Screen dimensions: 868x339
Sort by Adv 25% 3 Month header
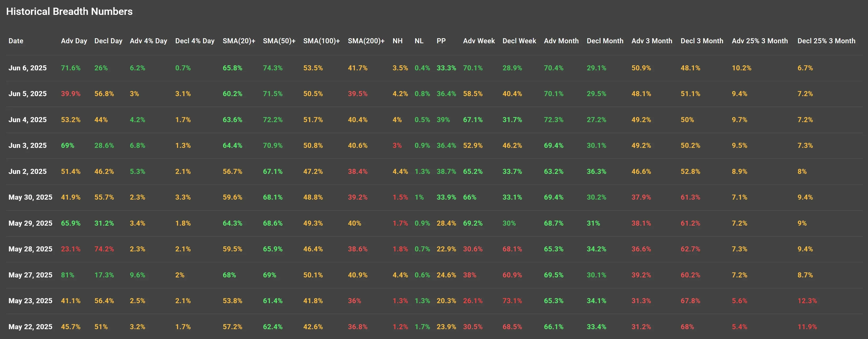[759, 41]
